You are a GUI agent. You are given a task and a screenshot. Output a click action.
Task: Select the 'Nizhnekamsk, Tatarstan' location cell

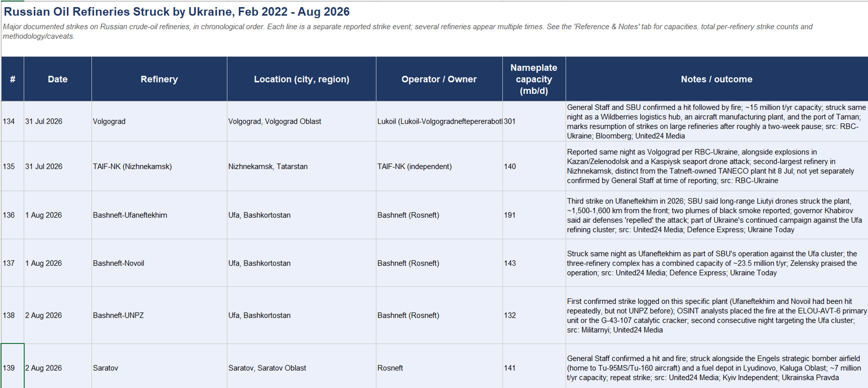[x=302, y=166]
